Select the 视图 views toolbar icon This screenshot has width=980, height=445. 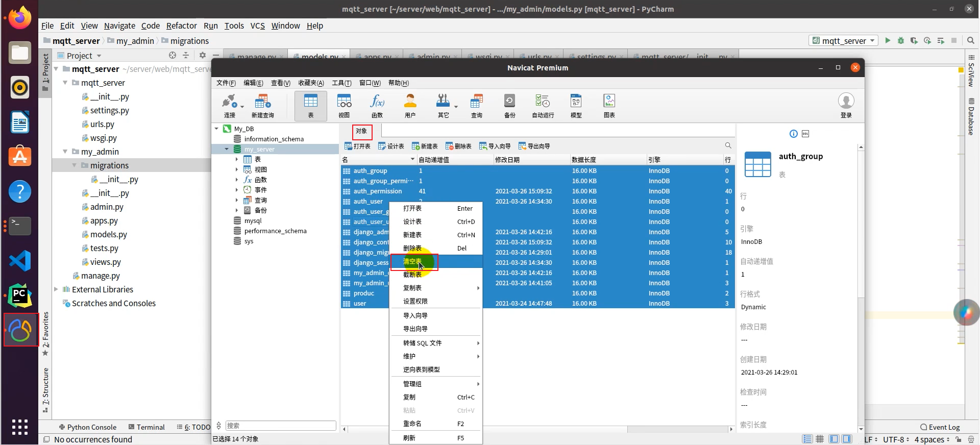click(344, 106)
